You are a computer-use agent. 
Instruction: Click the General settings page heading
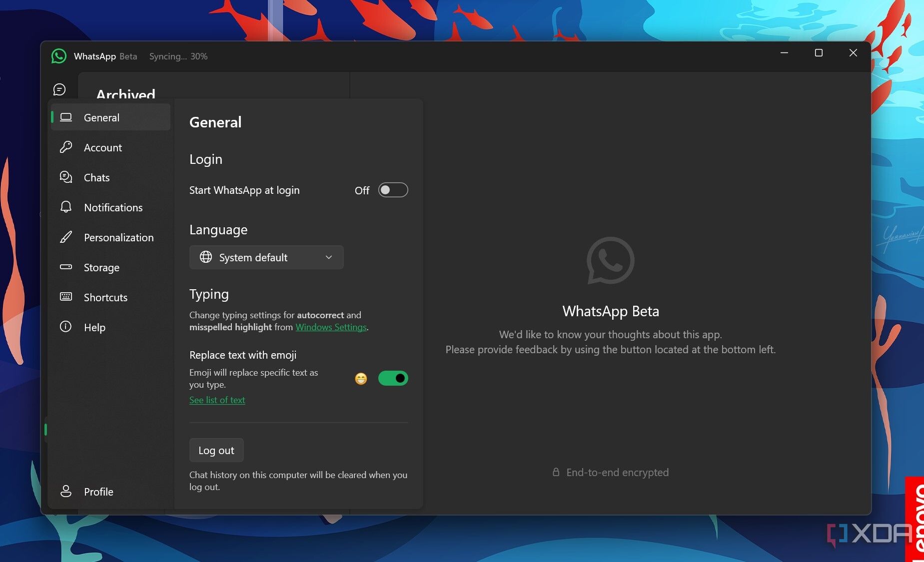tap(215, 122)
